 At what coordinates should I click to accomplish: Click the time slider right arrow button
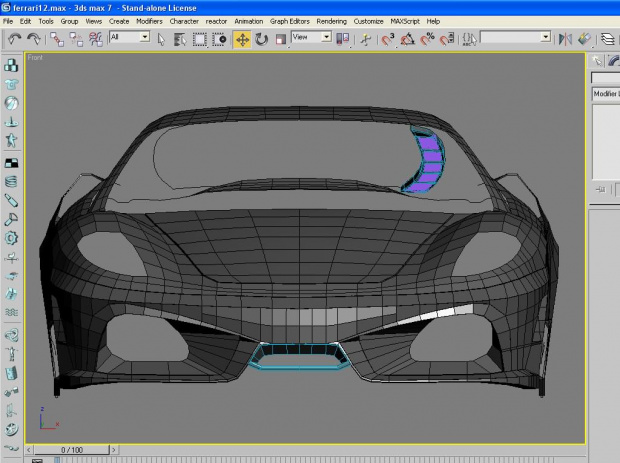pyautogui.click(x=113, y=450)
